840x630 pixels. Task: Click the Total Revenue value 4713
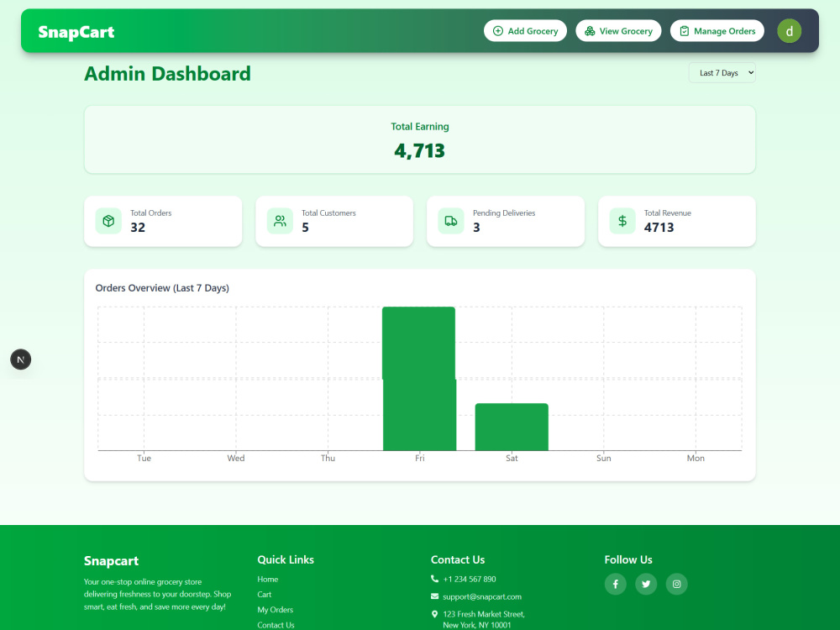659,227
